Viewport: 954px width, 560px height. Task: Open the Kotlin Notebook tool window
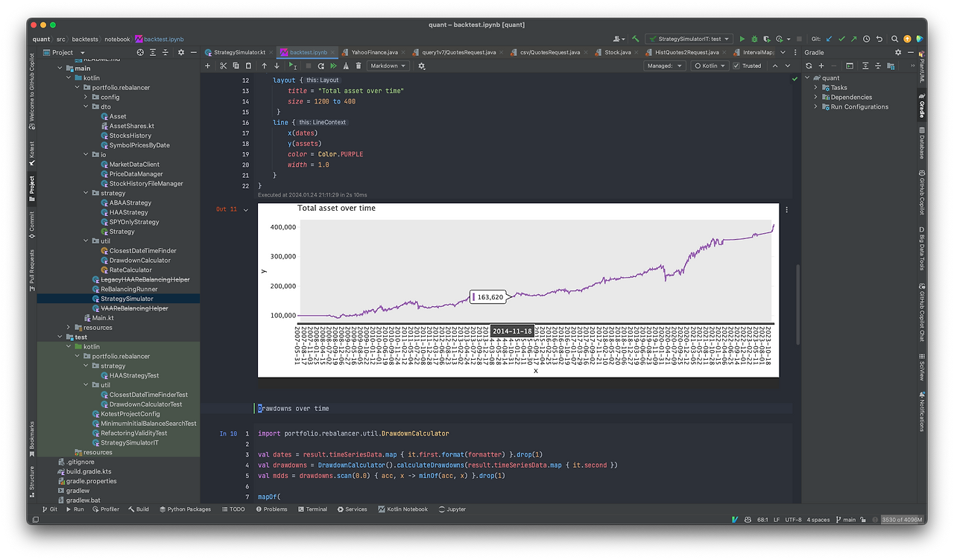(x=402, y=509)
